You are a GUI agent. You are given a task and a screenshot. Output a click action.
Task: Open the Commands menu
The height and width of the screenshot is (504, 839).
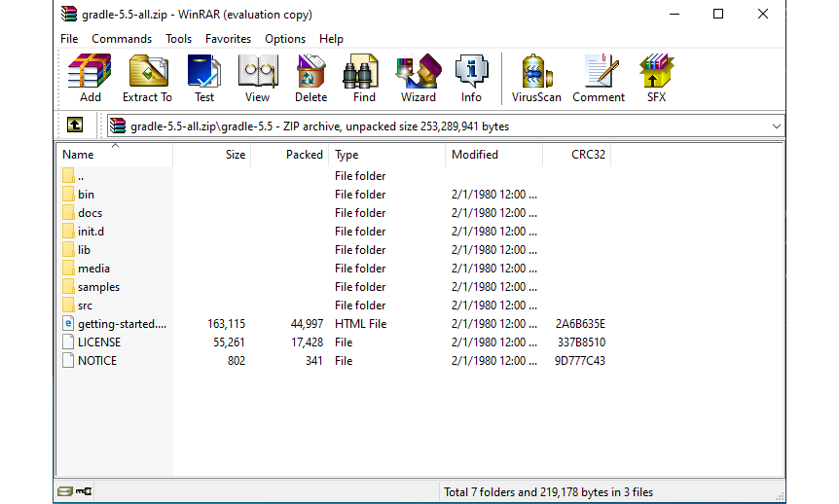coord(122,39)
